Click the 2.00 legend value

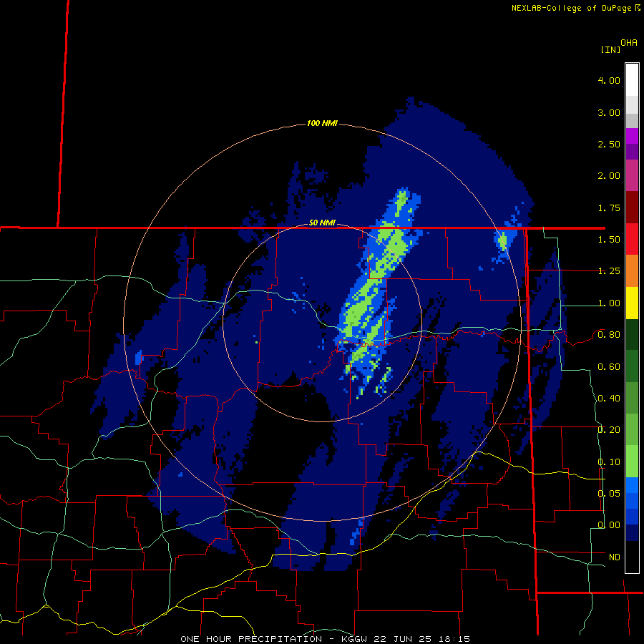609,176
